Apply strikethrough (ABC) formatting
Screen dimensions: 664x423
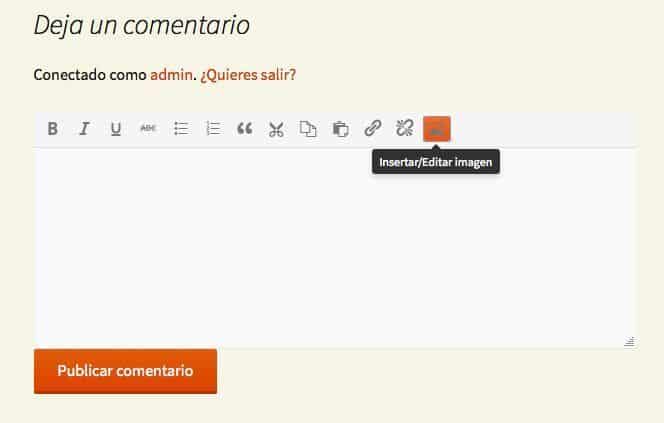148,128
